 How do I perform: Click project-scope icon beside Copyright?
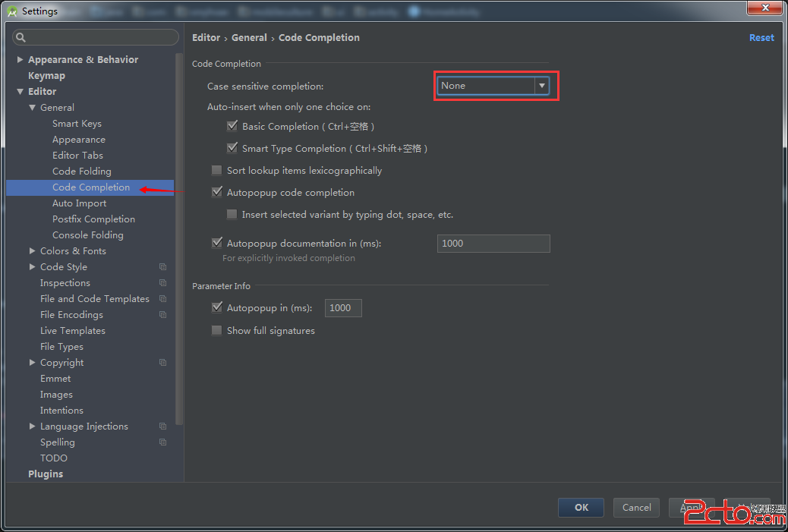[162, 363]
